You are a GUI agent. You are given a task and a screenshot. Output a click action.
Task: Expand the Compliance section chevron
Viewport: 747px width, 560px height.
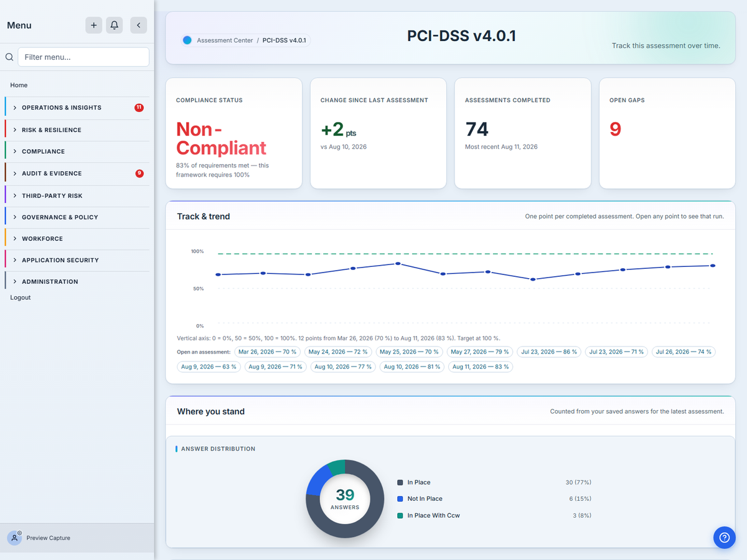click(x=15, y=151)
